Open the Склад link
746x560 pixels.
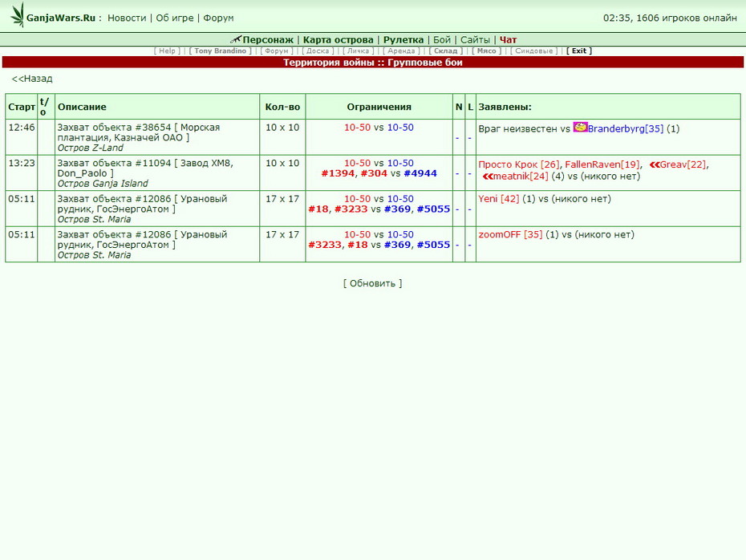445,51
